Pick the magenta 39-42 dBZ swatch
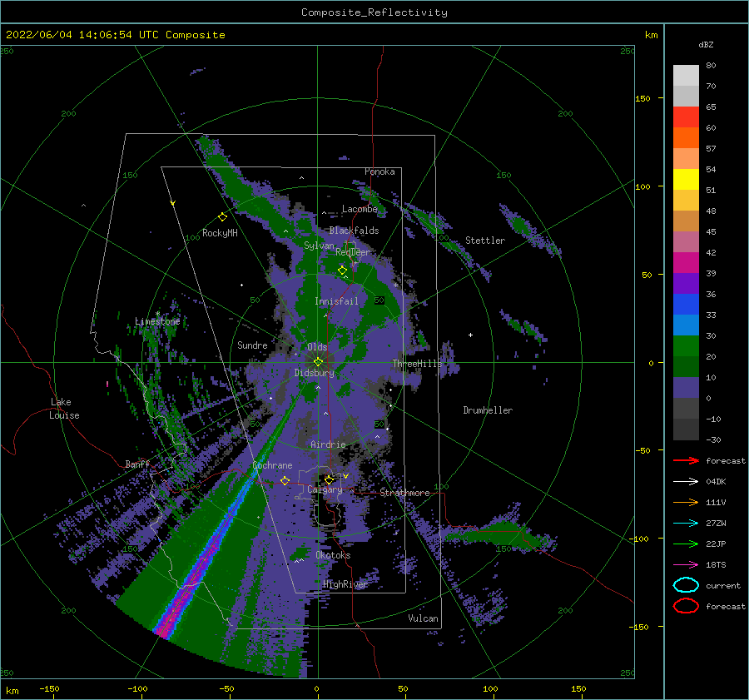Screen dimensions: 749x700 pyautogui.click(x=686, y=263)
